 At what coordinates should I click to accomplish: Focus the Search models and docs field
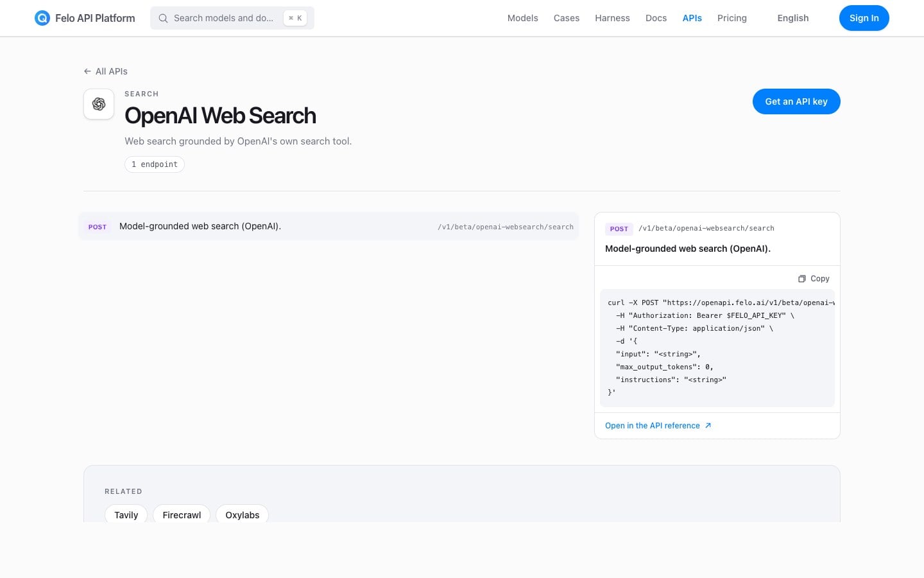tap(232, 18)
